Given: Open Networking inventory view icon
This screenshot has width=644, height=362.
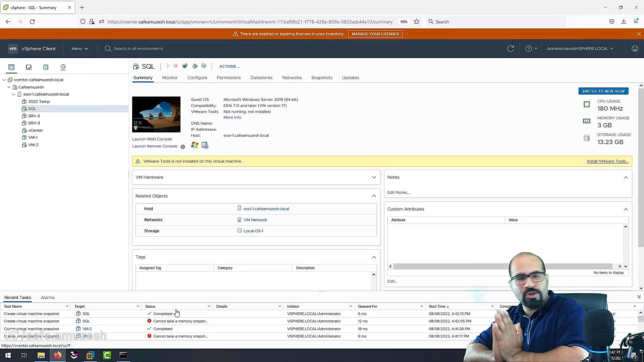Looking at the screenshot, I should [x=63, y=67].
